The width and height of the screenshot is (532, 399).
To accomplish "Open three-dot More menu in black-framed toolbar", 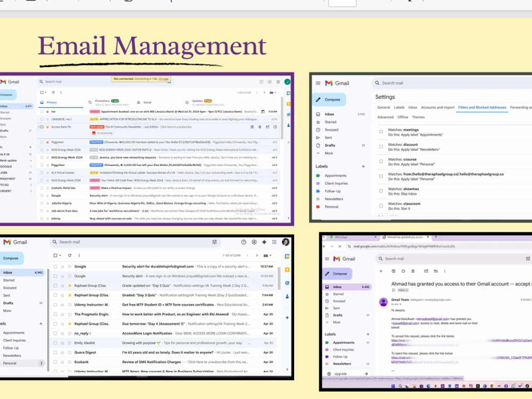I will click(x=79, y=255).
